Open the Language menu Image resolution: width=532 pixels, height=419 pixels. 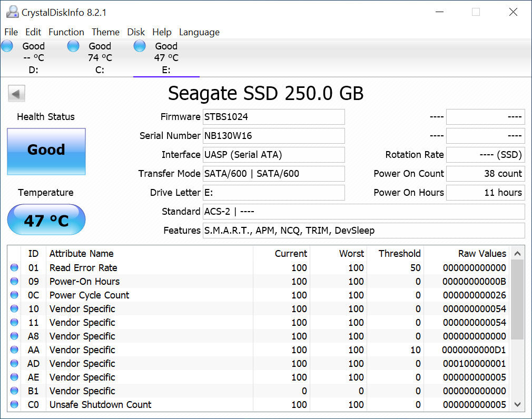(x=200, y=32)
